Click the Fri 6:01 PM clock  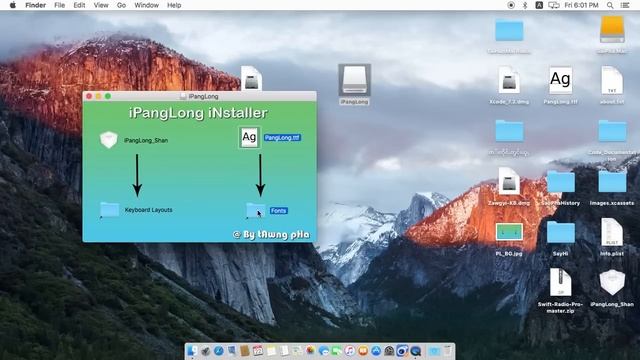tap(582, 5)
